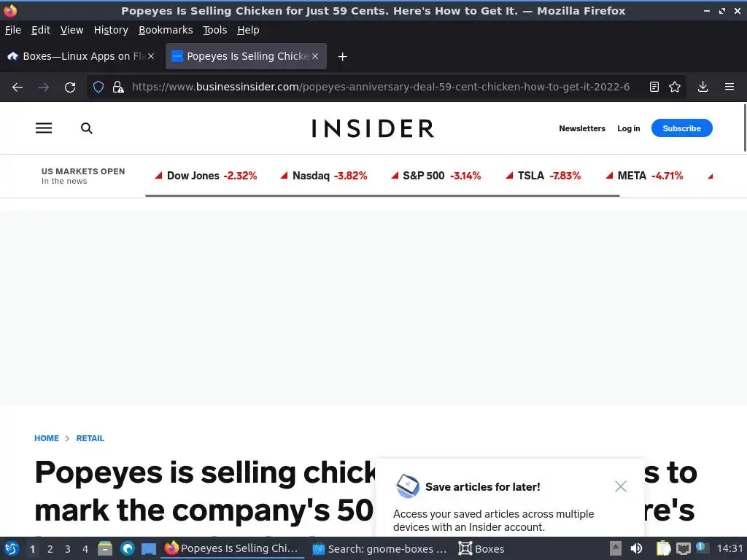Click the blue Subscribe button

click(x=682, y=128)
